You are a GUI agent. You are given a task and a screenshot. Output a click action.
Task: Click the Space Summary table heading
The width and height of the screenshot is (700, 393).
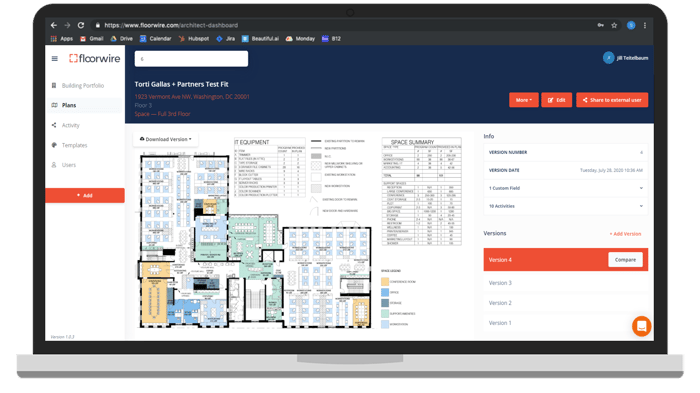(412, 142)
